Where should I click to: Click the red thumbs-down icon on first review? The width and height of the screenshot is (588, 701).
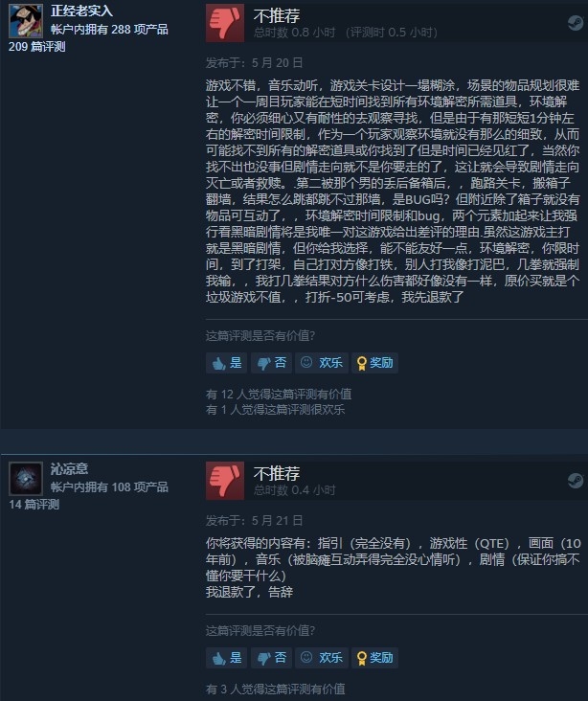pos(225,23)
